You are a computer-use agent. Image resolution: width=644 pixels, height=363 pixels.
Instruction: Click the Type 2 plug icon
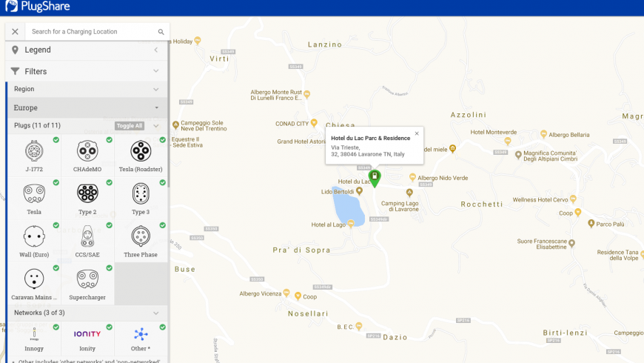click(87, 193)
